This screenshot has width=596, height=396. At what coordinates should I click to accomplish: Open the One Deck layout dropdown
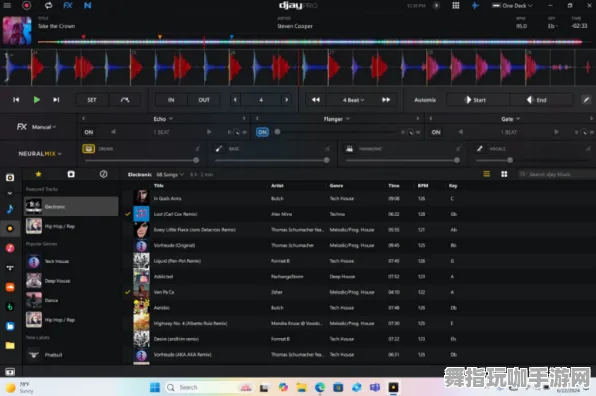pyautogui.click(x=513, y=6)
